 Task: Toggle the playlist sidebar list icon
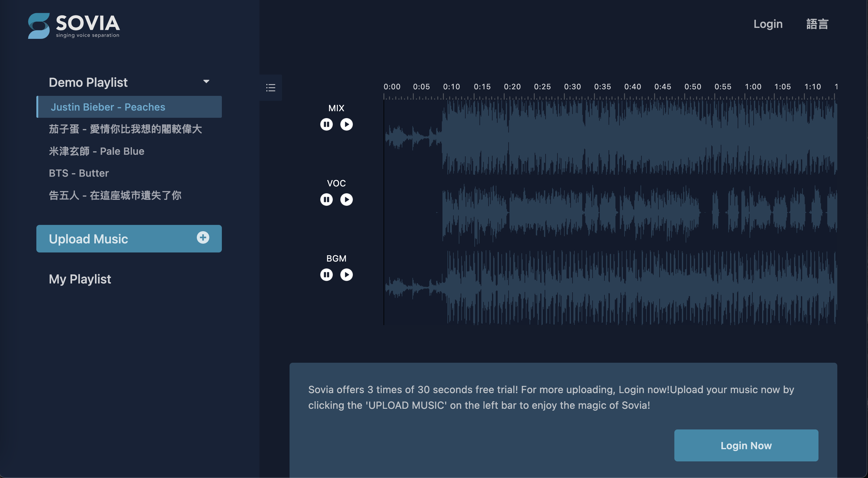point(270,88)
